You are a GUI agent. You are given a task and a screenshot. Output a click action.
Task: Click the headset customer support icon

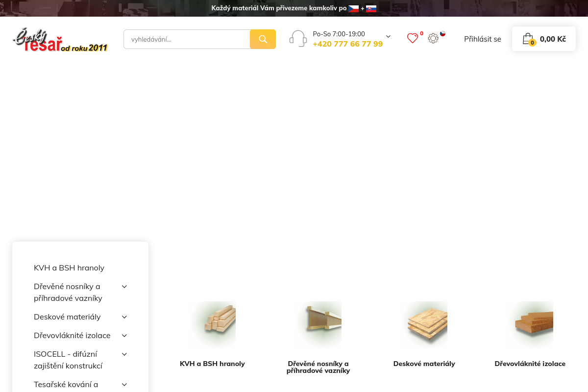click(x=298, y=39)
